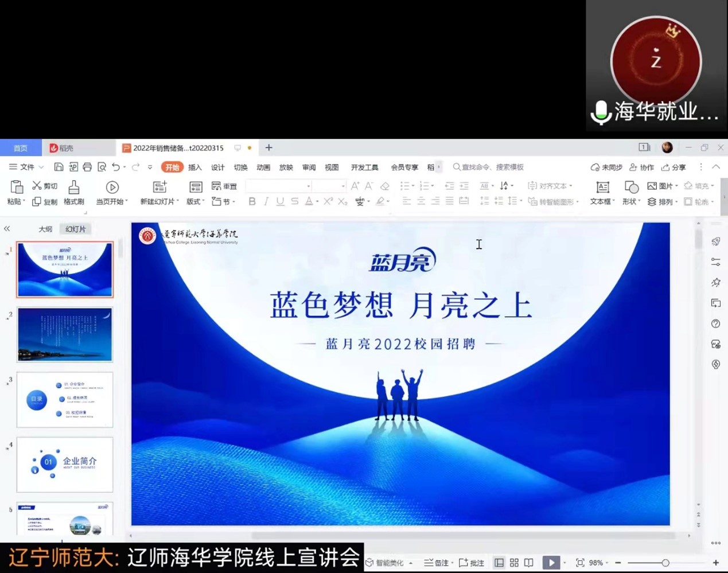Click the help question-mark icon in right sidebar
This screenshot has width=728, height=573.
(x=715, y=323)
